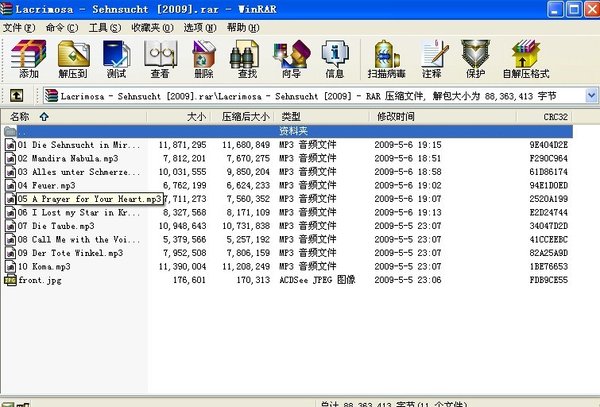Select file 07 Die Taube.mp3

tap(56, 226)
